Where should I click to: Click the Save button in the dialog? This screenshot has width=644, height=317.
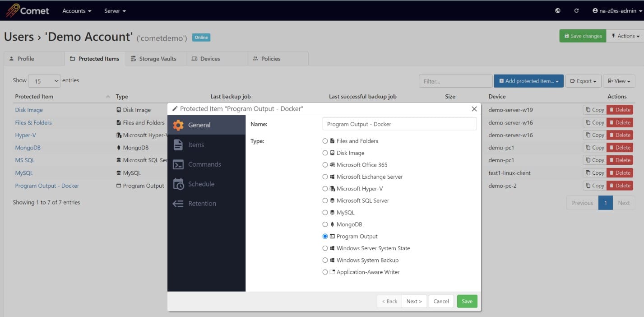point(467,301)
